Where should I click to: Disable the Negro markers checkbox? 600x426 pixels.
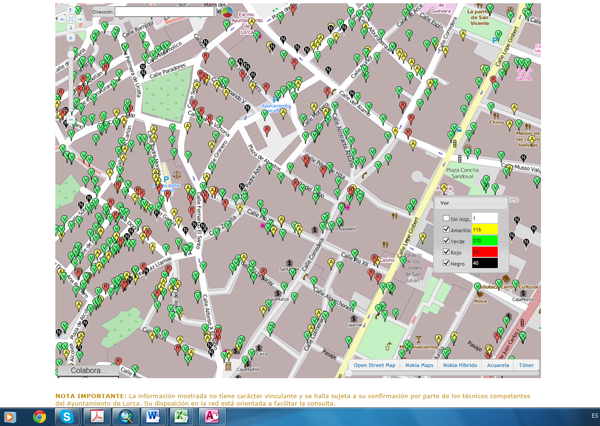point(447,263)
